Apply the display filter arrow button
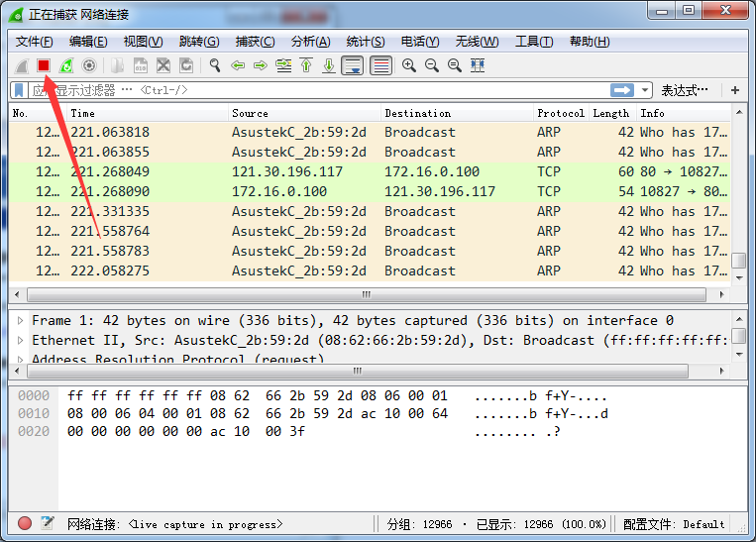 tap(621, 90)
